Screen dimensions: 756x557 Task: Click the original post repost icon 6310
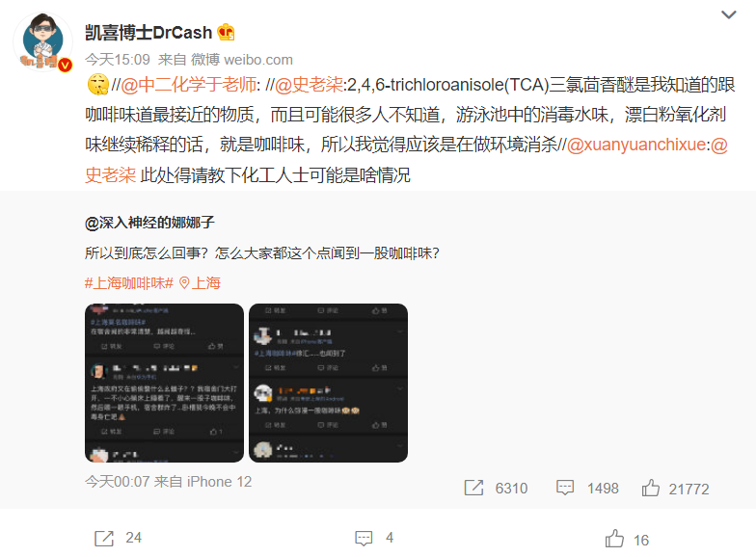(x=496, y=488)
